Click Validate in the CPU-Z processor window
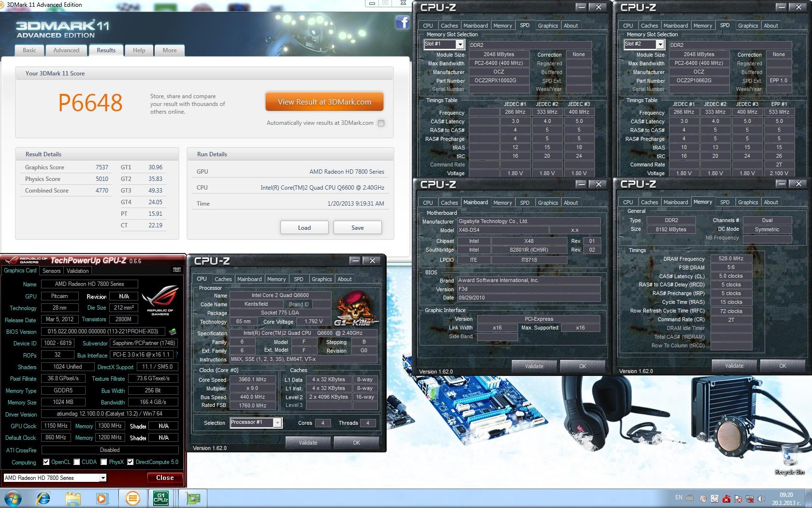The width and height of the screenshot is (812, 508). (308, 443)
